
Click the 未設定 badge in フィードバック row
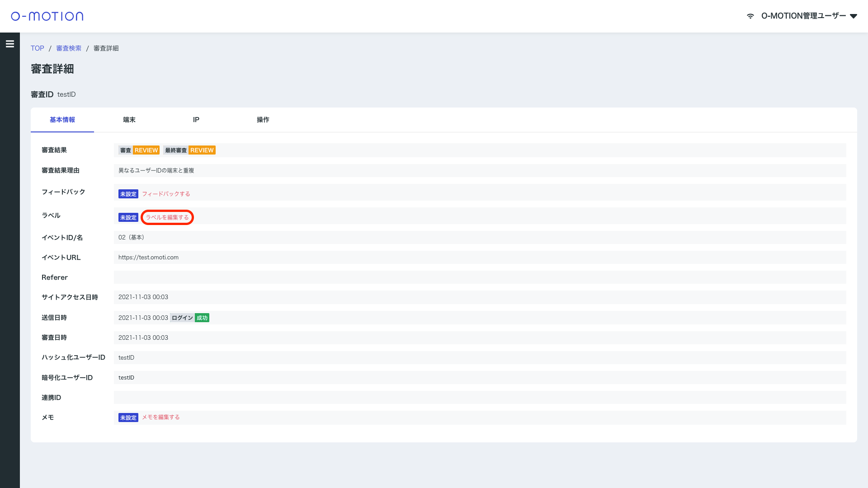tap(128, 194)
